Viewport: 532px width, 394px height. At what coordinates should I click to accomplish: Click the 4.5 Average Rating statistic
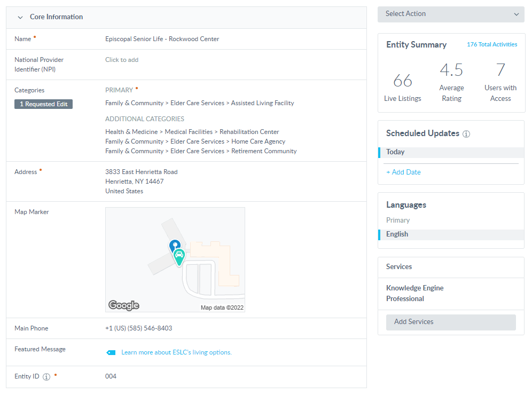[451, 82]
